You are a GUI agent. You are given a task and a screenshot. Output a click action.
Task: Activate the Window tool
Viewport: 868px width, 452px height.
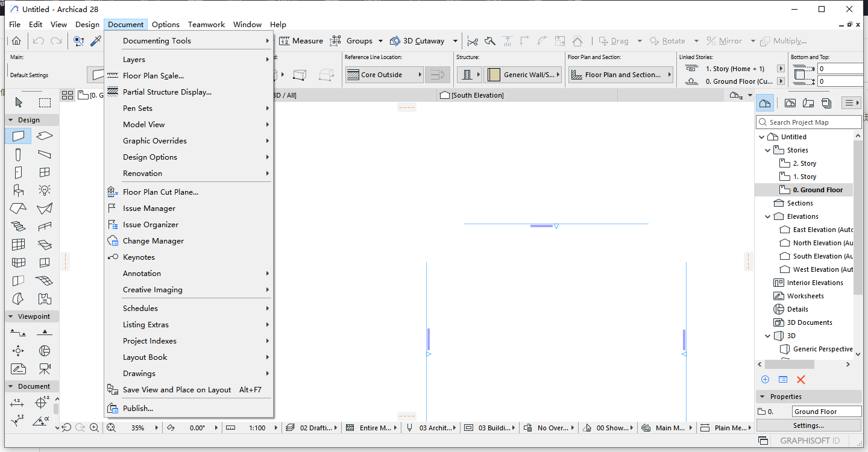(x=45, y=172)
